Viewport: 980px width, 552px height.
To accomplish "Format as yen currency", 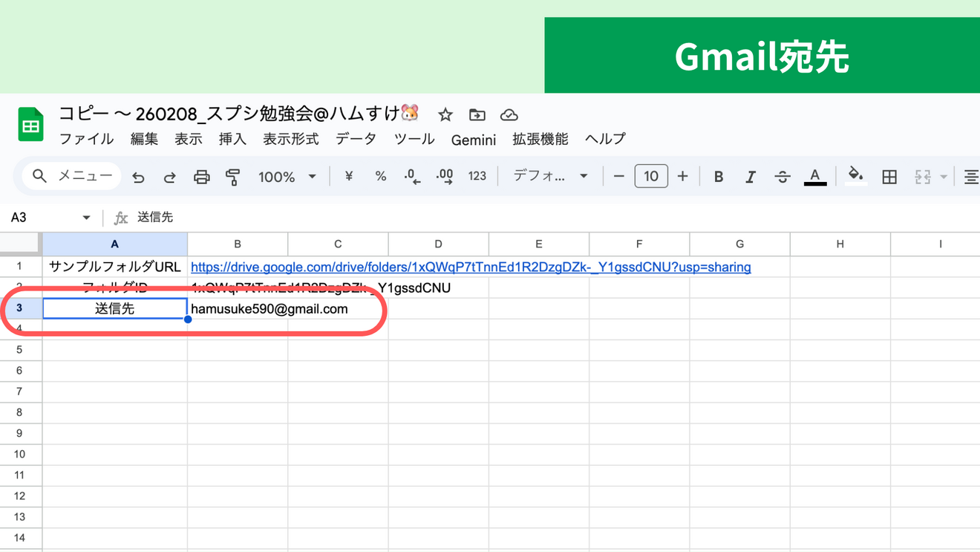I will tap(349, 177).
